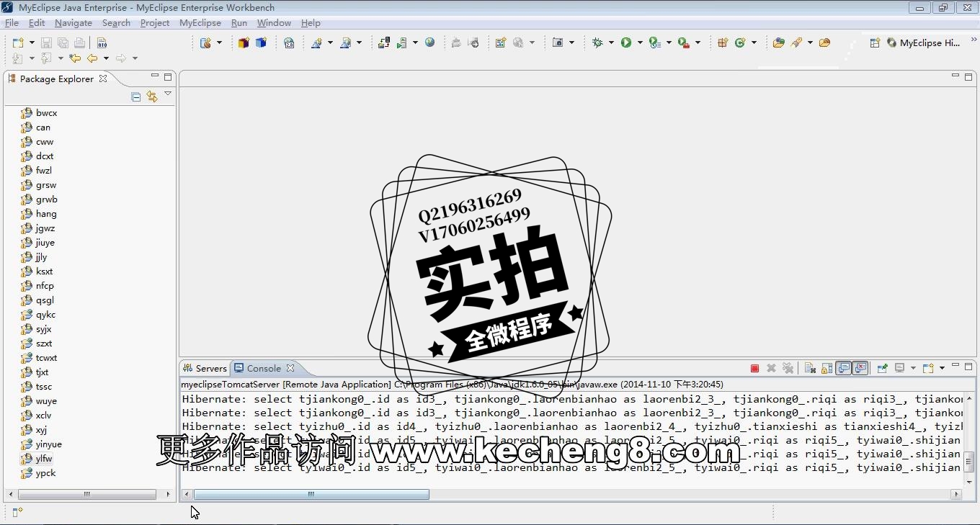Open the Debug bug icon
This screenshot has width=980, height=525.
[597, 43]
